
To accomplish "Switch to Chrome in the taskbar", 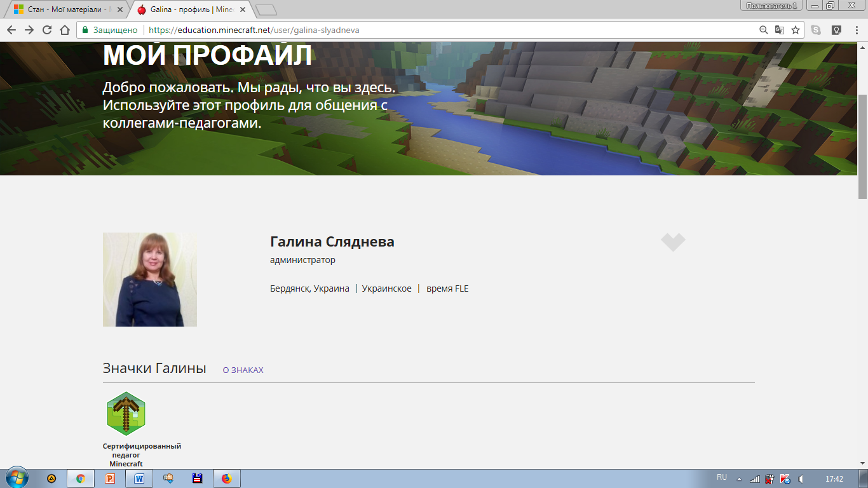I will 81,478.
